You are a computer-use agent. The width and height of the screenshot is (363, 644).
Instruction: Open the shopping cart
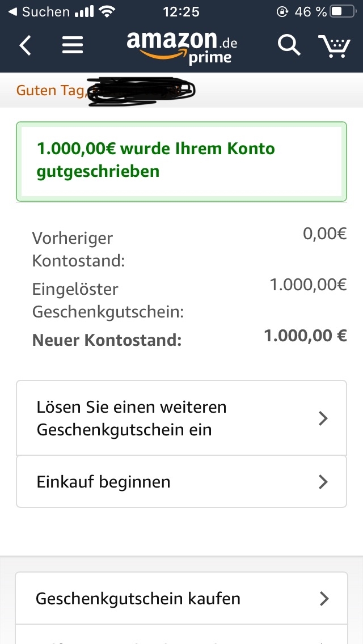334,46
